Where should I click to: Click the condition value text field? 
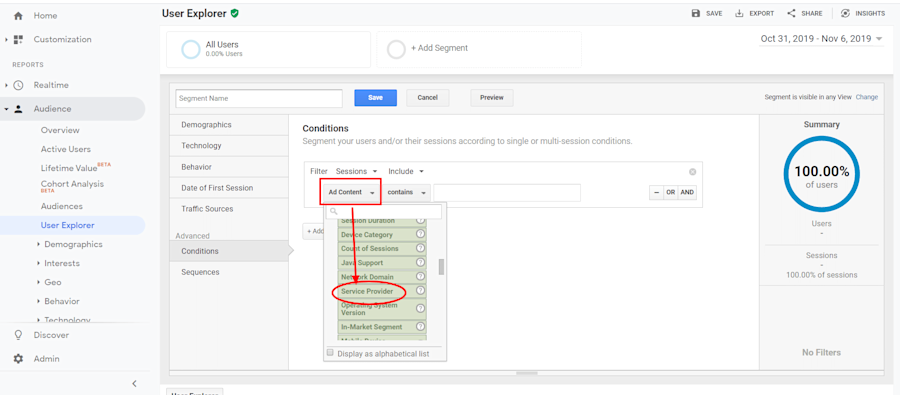[x=507, y=193]
